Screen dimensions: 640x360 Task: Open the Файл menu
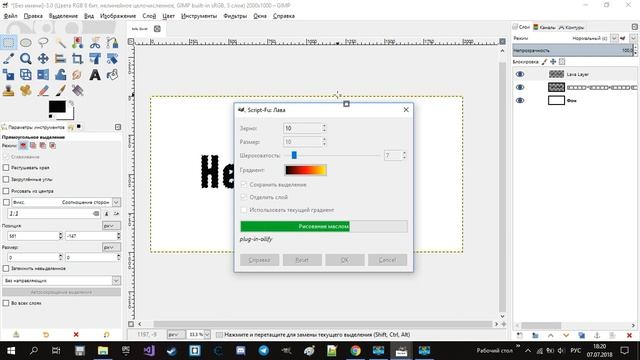pos(11,16)
